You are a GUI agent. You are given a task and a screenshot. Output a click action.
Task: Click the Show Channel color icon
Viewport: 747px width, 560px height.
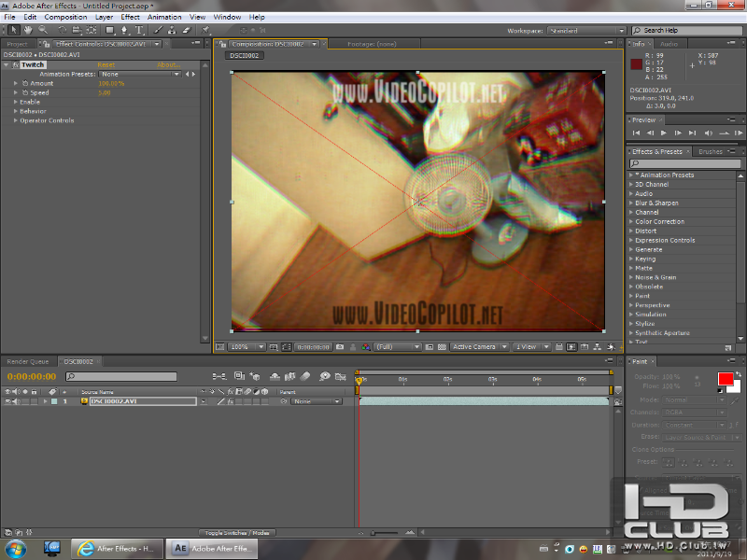coord(365,347)
